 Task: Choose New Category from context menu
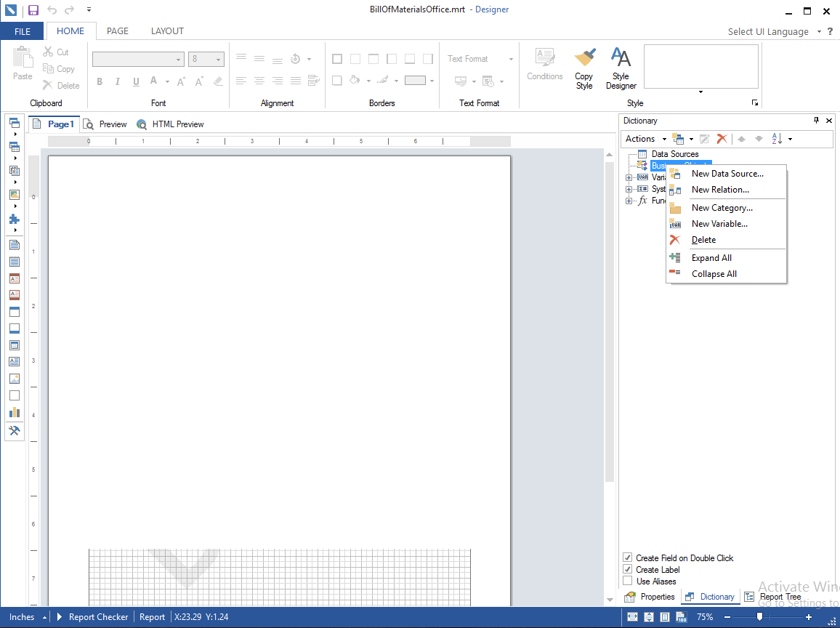click(726, 208)
